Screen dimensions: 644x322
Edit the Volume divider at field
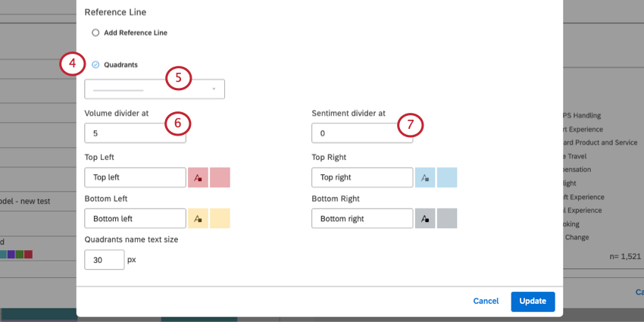click(x=125, y=133)
